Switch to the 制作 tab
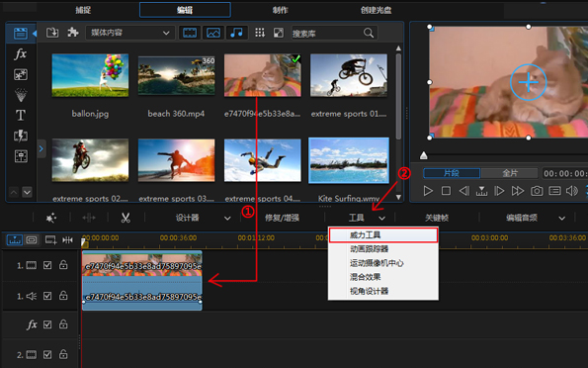Image resolution: width=588 pixels, height=368 pixels. 280,10
